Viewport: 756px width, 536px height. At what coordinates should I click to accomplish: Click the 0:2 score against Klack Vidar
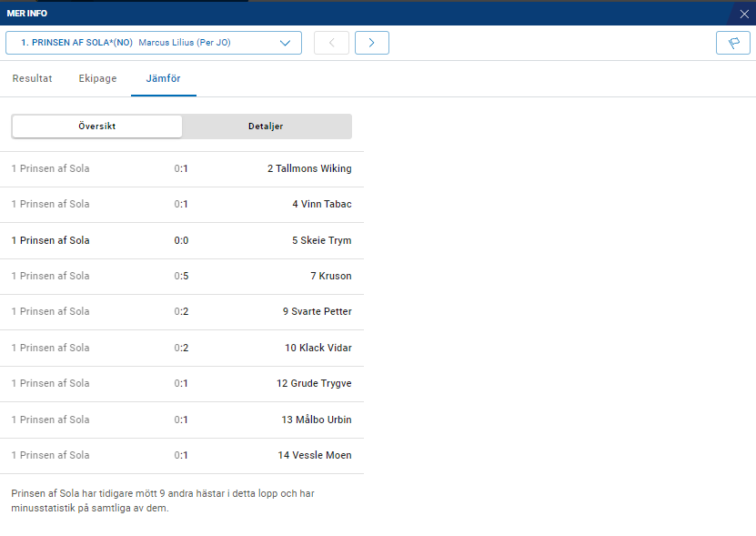click(181, 348)
